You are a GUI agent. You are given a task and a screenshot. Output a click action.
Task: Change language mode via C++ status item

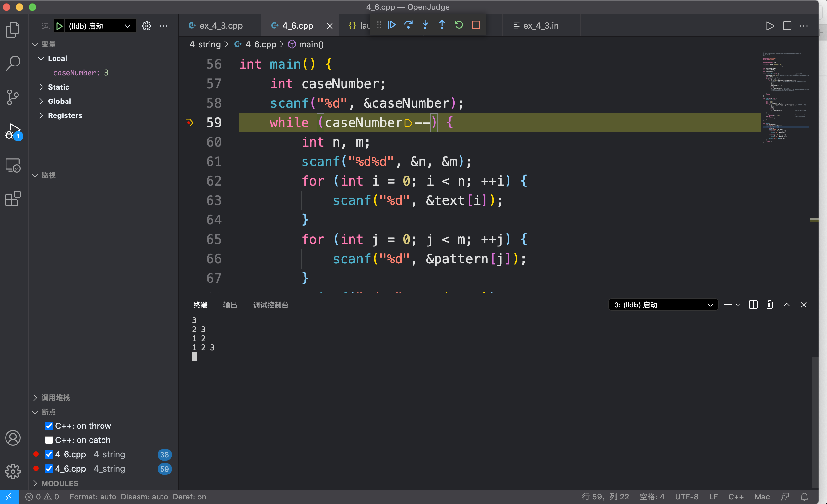tap(736, 497)
